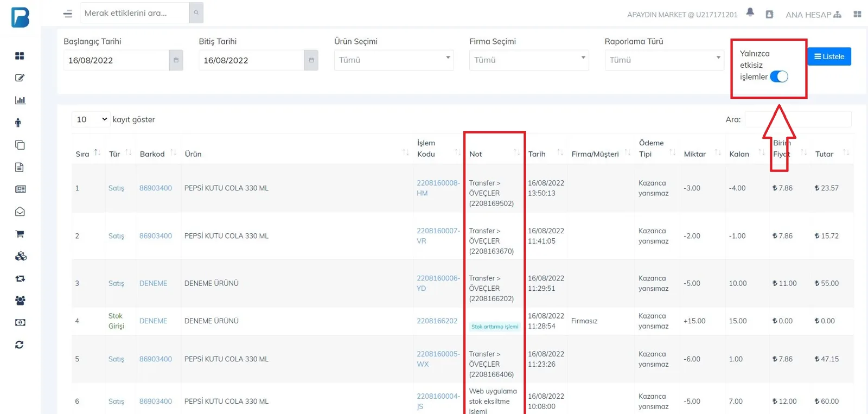The width and height of the screenshot is (868, 414).
Task: Open Başlangıç Tarihi calendar picker
Action: pyautogui.click(x=176, y=60)
